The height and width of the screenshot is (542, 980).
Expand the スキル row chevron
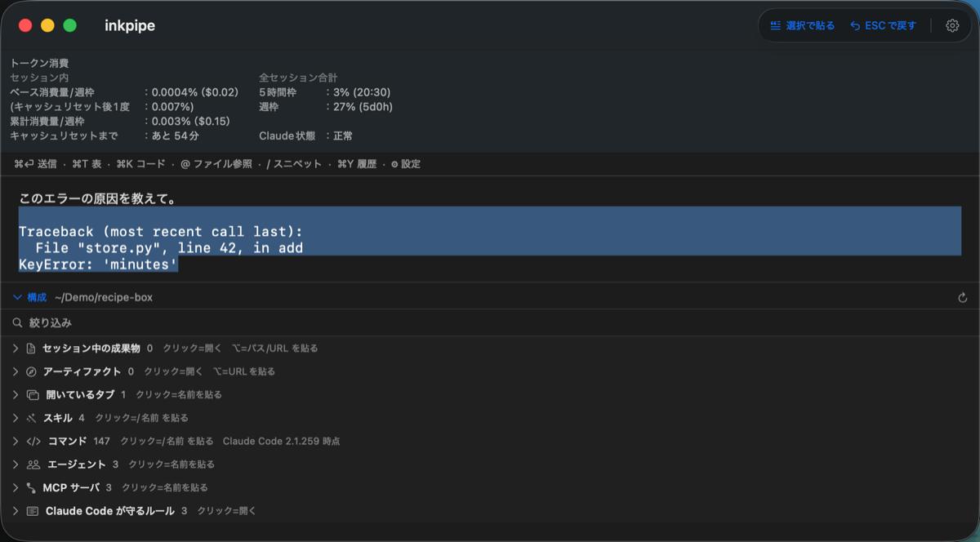(16, 418)
